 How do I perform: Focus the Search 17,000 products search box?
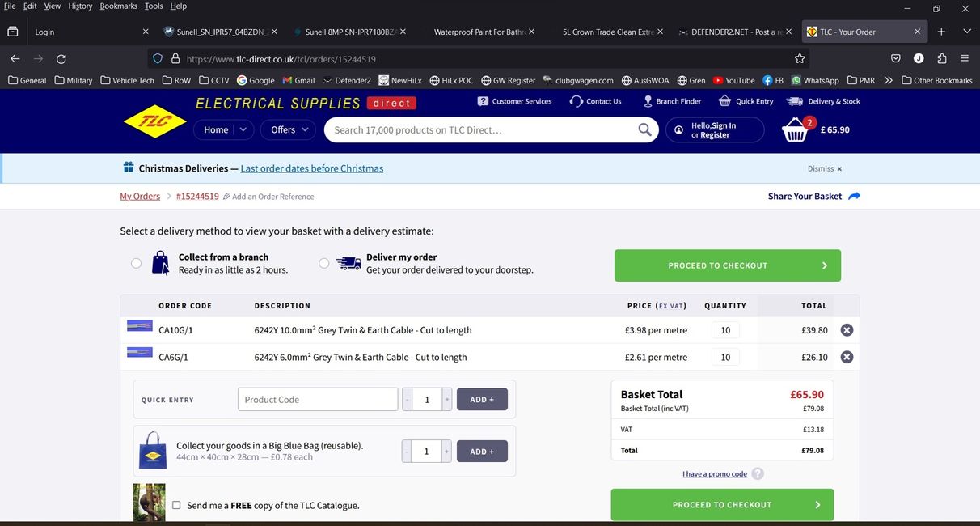coord(483,129)
